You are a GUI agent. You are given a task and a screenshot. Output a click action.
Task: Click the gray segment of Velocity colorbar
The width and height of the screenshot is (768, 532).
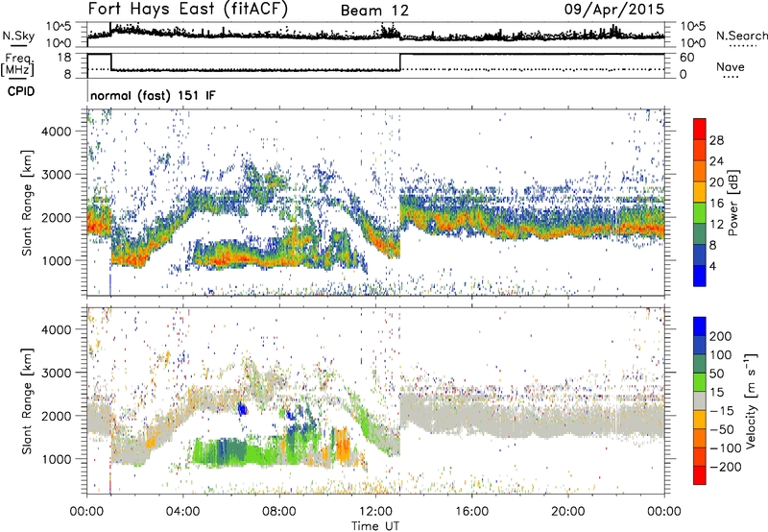click(x=700, y=400)
